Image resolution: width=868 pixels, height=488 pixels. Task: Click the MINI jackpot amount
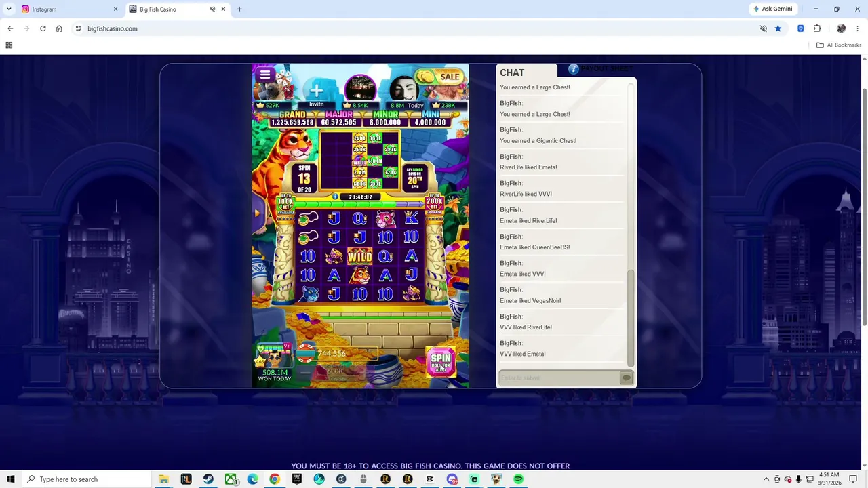click(x=430, y=123)
